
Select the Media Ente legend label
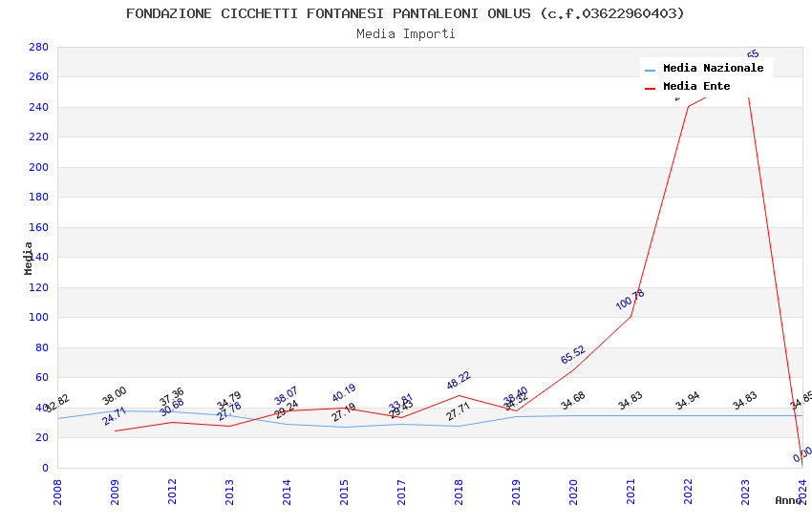(696, 86)
